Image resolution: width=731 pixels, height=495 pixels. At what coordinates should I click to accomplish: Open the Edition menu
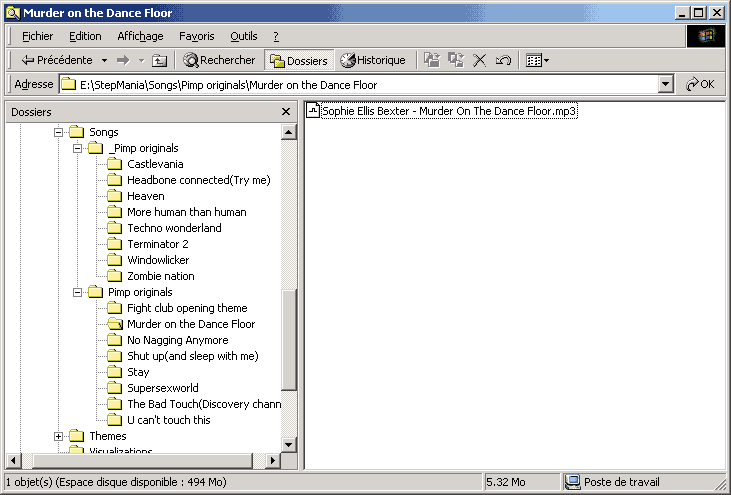click(85, 36)
